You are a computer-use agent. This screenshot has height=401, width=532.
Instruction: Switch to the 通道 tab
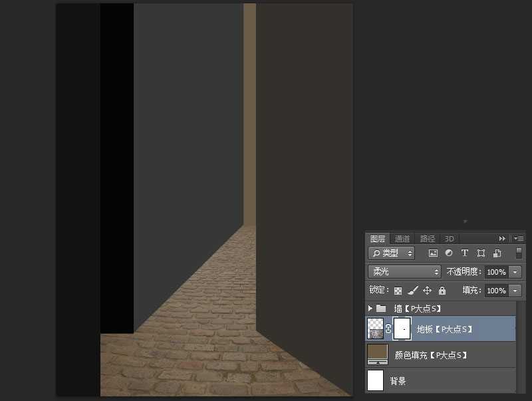pyautogui.click(x=402, y=239)
